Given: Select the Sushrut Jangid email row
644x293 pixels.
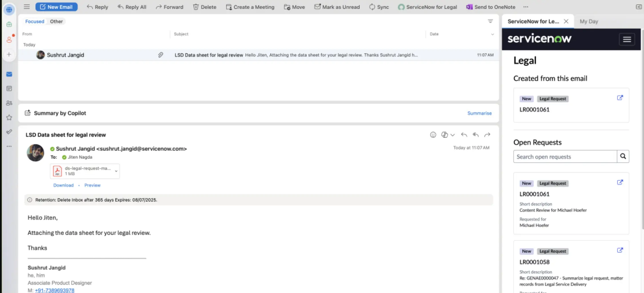Looking at the screenshot, I should [x=259, y=55].
